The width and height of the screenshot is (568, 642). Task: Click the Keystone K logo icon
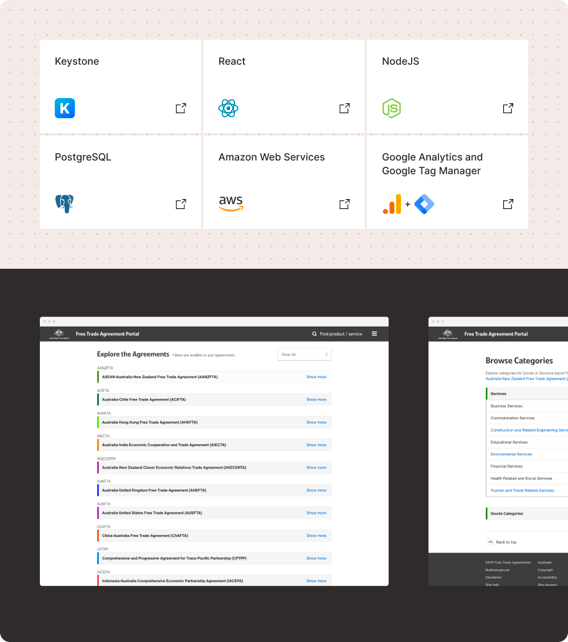click(x=65, y=108)
